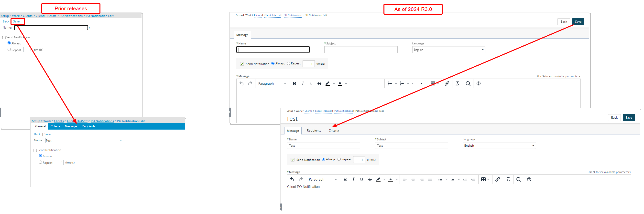This screenshot has width=644, height=214.
Task: Click Italic in the Test notification message toolbar
Action: [353, 179]
